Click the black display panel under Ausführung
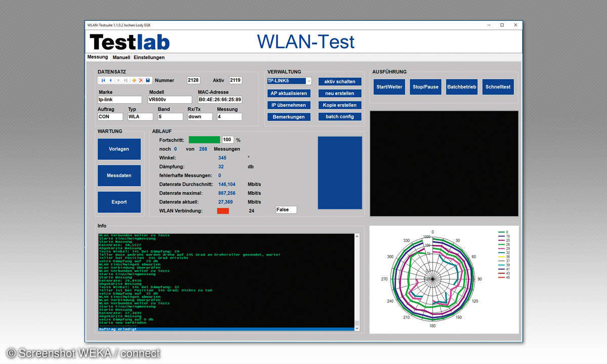The image size is (607, 364). (444, 164)
